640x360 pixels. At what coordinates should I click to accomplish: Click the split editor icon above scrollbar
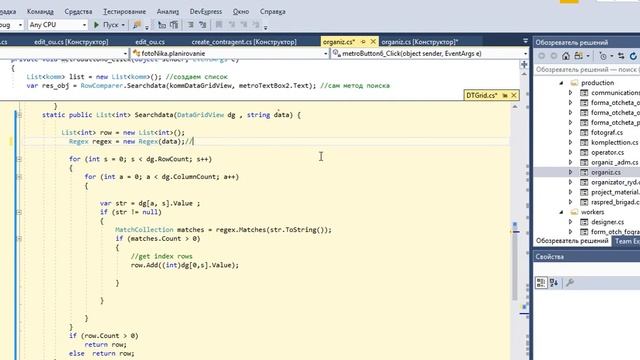524,64
